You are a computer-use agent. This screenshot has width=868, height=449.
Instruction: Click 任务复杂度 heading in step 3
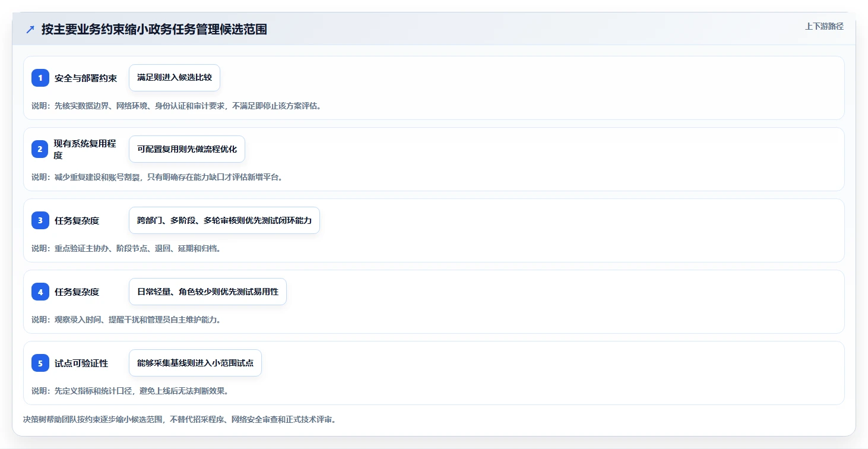click(77, 220)
